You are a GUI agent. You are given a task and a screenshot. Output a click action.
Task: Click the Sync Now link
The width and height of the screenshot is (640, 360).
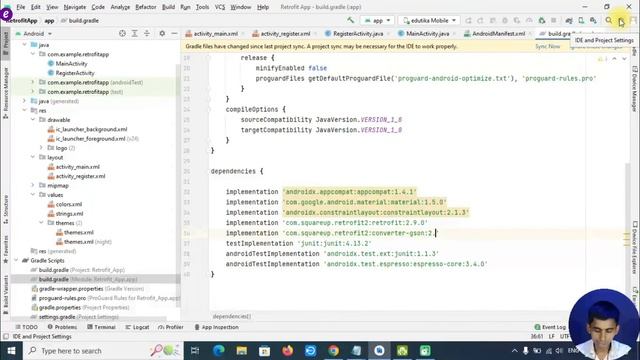pyautogui.click(x=547, y=47)
